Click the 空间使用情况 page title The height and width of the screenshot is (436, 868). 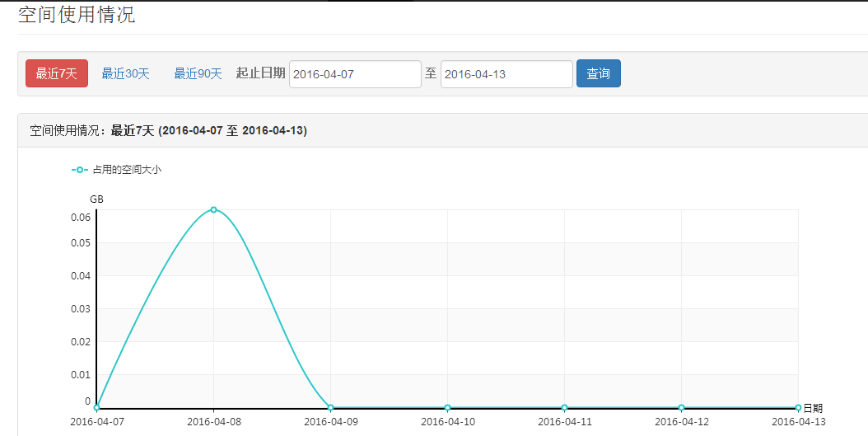[77, 15]
